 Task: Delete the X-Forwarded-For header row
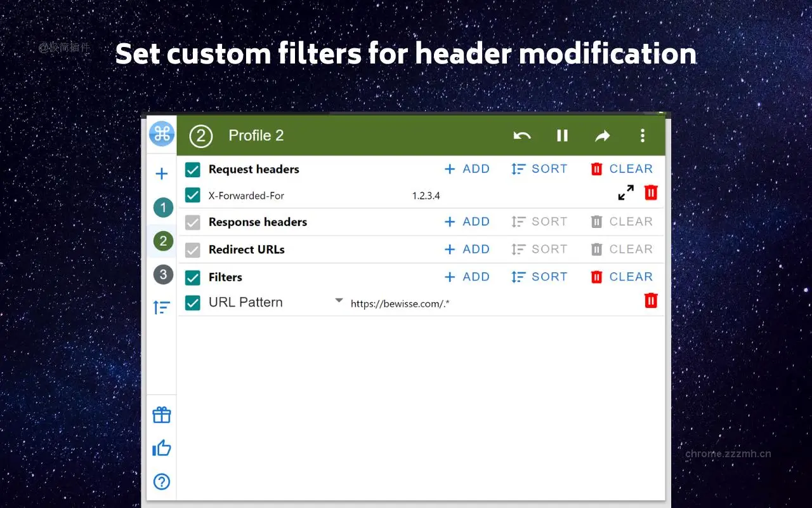tap(650, 192)
